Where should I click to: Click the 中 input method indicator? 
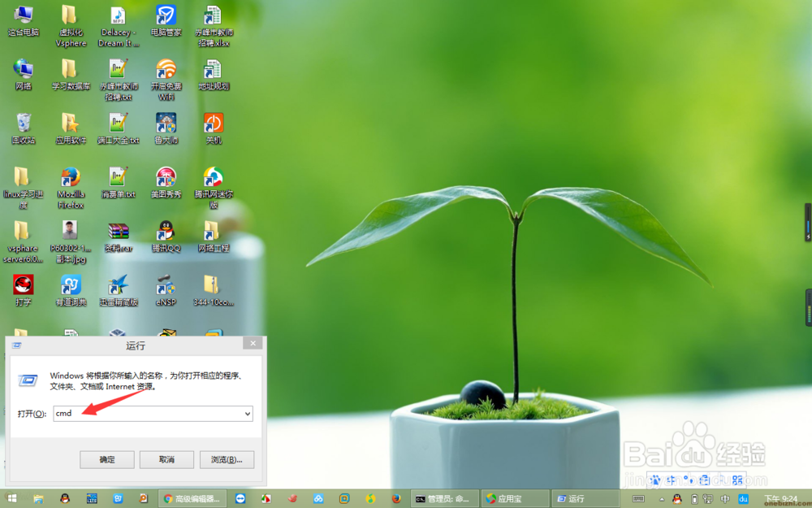pyautogui.click(x=725, y=499)
